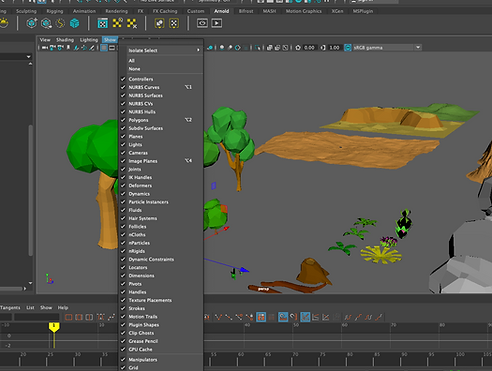492x371 pixels.
Task: Click the yellow bracket dotted-square shelf icon
Action: point(174,23)
